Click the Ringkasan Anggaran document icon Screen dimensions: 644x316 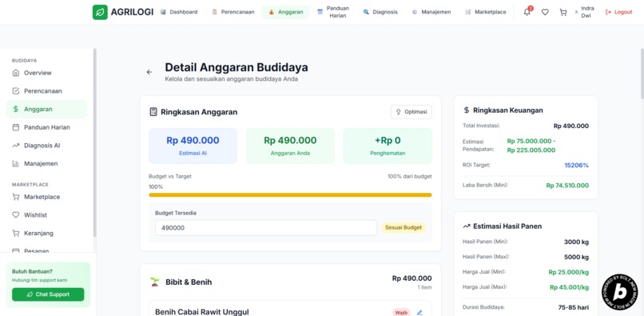(153, 112)
